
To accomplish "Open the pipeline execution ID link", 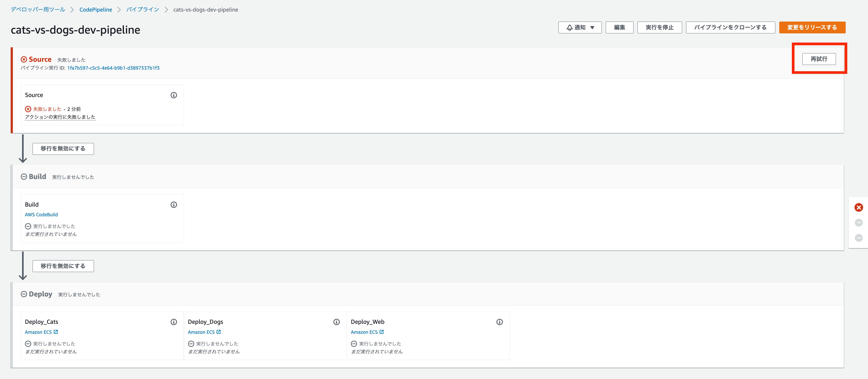I will [114, 68].
